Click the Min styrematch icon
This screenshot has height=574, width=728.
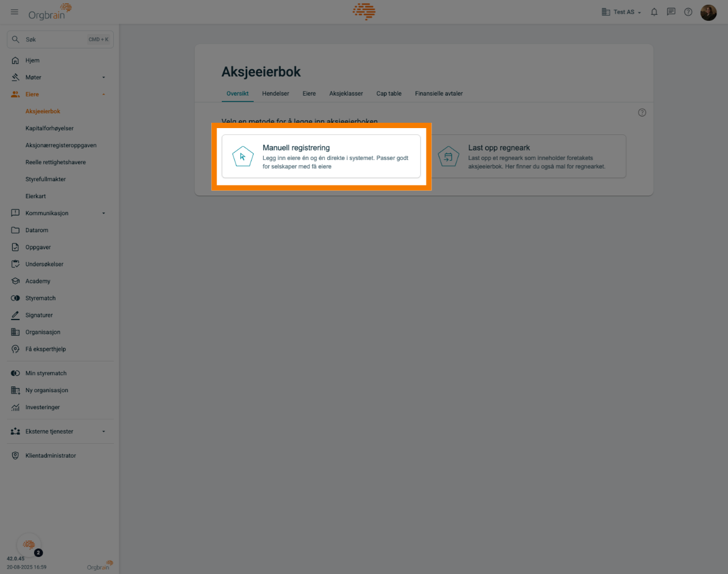pyautogui.click(x=15, y=373)
